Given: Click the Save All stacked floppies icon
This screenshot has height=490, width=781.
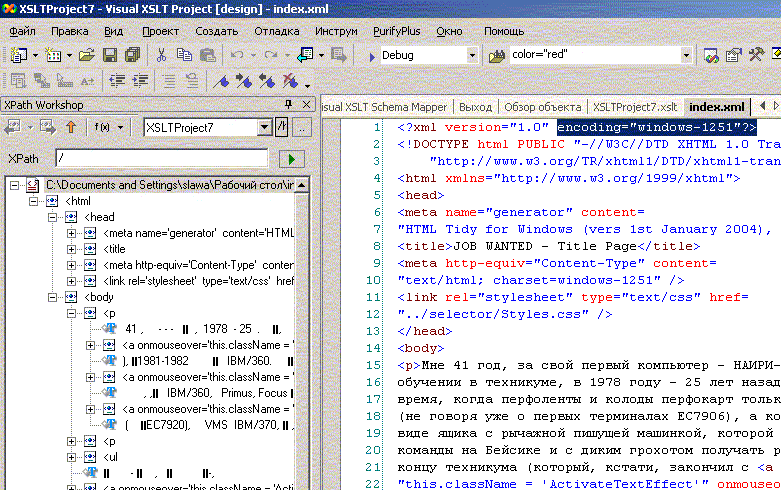Looking at the screenshot, I should 132,55.
